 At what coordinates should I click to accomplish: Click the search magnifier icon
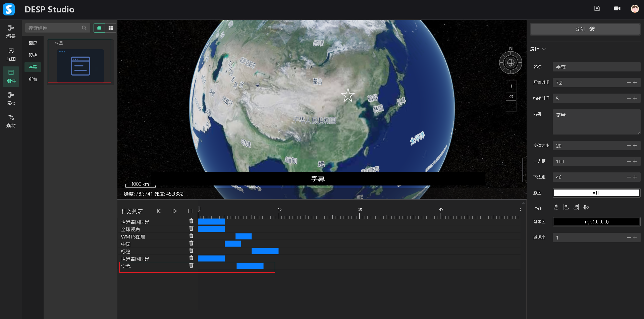tap(84, 28)
